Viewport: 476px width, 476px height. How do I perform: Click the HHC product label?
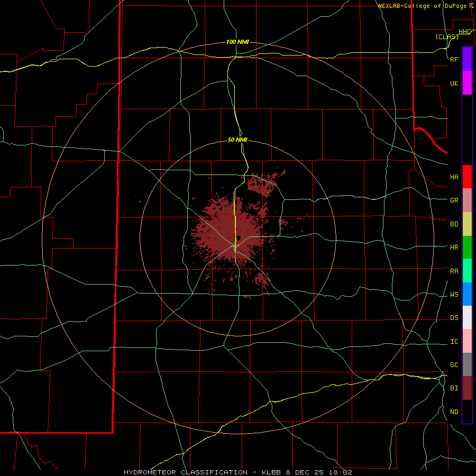[x=464, y=32]
